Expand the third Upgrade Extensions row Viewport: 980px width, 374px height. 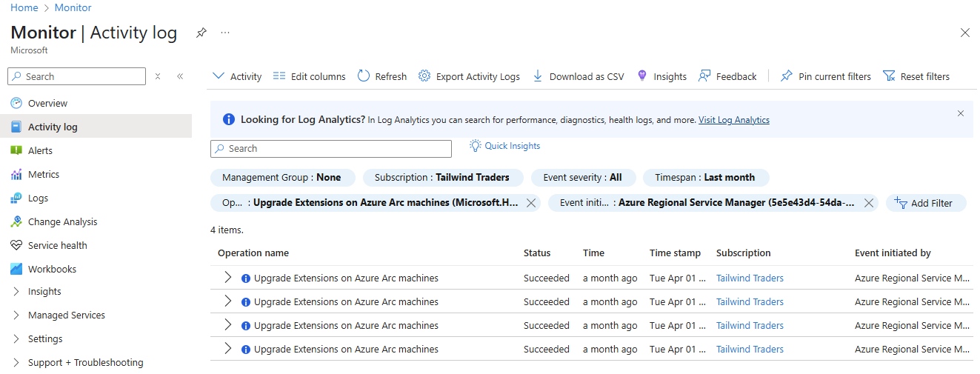pyautogui.click(x=227, y=325)
